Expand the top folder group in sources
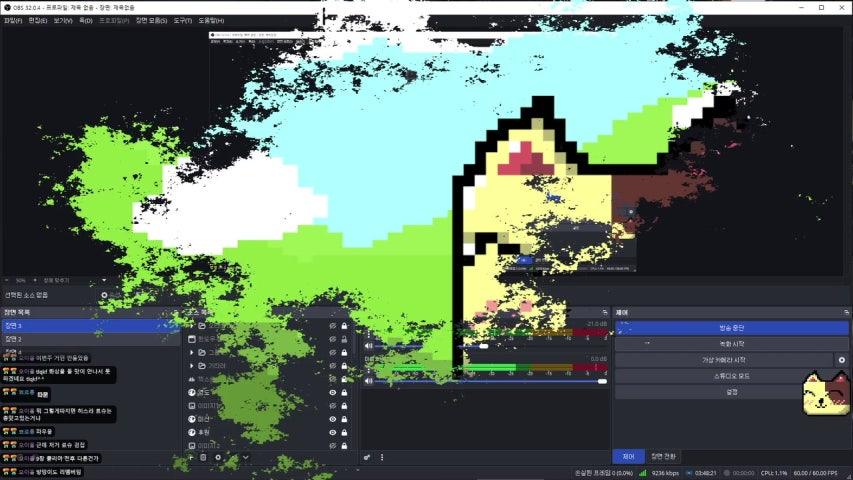Image resolution: width=853 pixels, height=480 pixels. [x=191, y=325]
